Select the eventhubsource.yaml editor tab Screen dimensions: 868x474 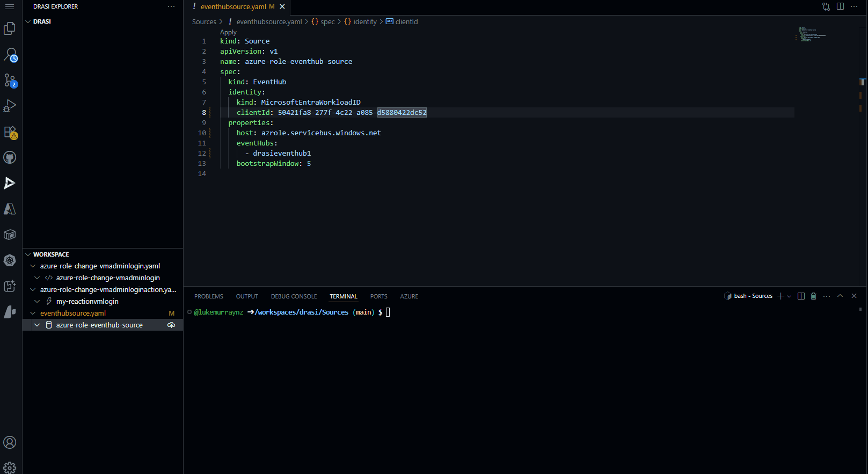(233, 6)
